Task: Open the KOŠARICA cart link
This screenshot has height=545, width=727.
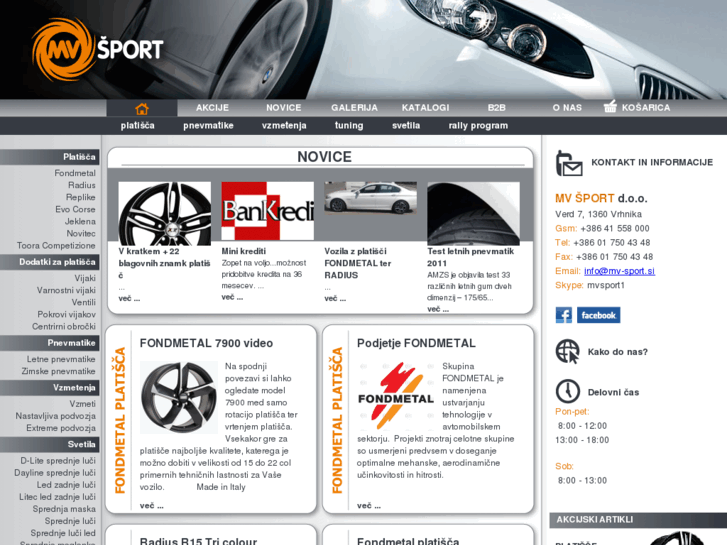Action: [x=646, y=108]
